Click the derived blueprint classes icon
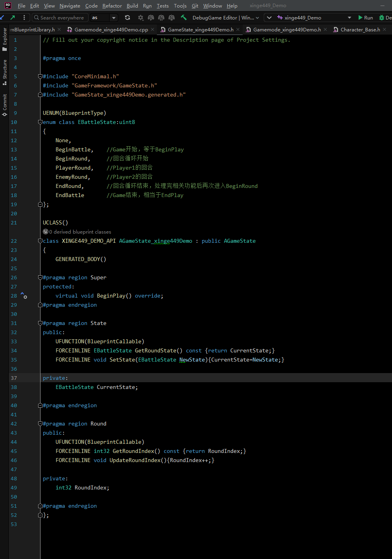392x559 pixels. 45,232
